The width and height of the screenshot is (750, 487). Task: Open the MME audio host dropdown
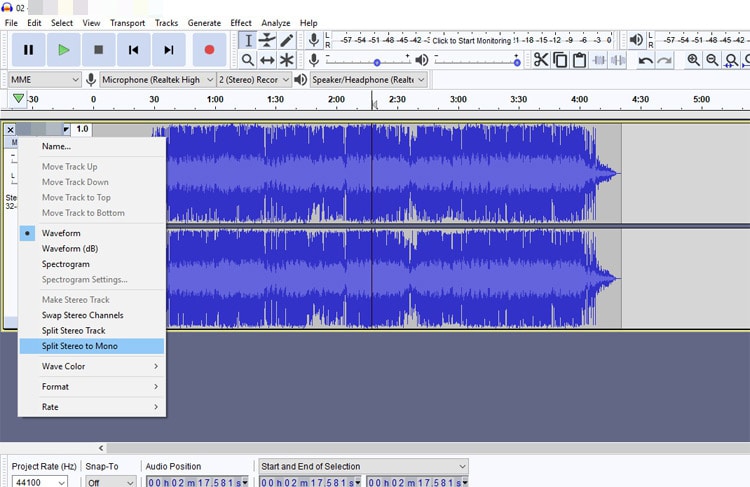(x=44, y=80)
